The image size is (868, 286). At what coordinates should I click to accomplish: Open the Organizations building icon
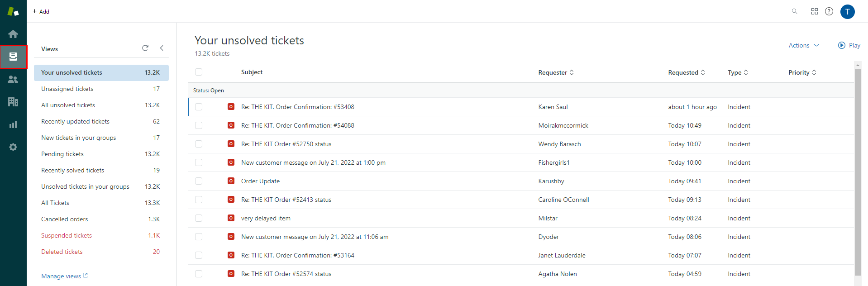tap(13, 102)
